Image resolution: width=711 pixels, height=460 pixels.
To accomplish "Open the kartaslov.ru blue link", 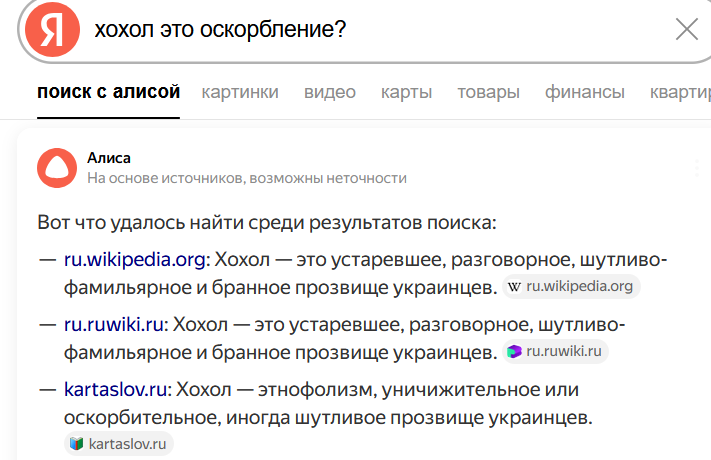I will [115, 389].
